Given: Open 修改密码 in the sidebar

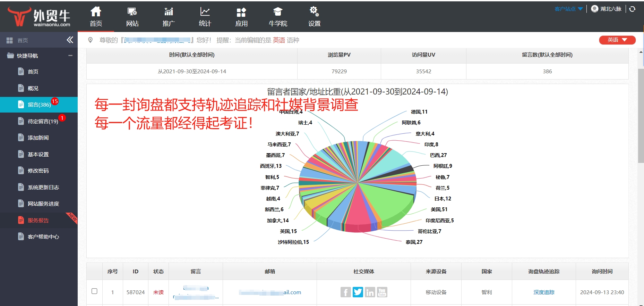Looking at the screenshot, I should click(38, 171).
